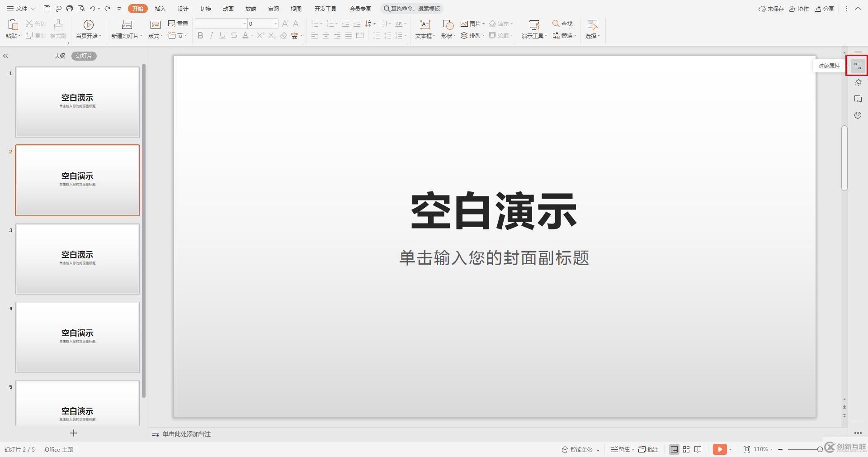This screenshot has width=868, height=457.
Task: Click the Print icon in quick access toolbar
Action: [70, 9]
